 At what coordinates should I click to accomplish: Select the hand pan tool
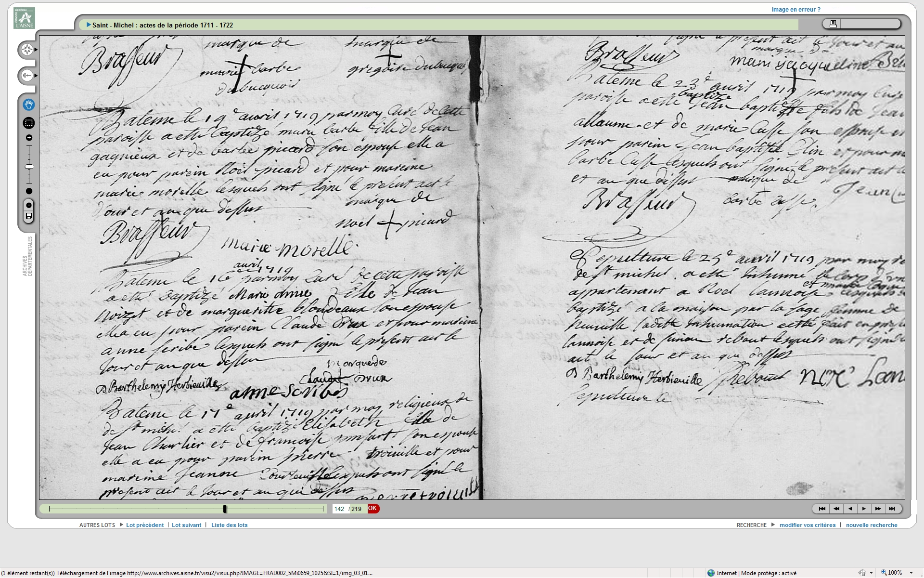pos(28,105)
